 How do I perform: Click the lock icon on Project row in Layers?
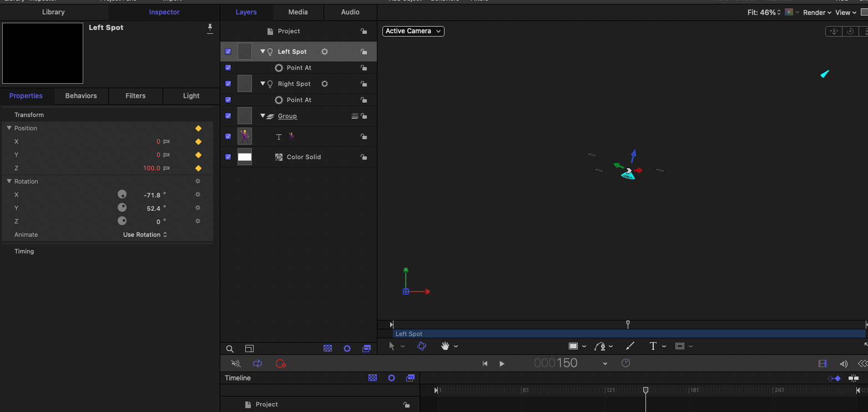click(364, 32)
